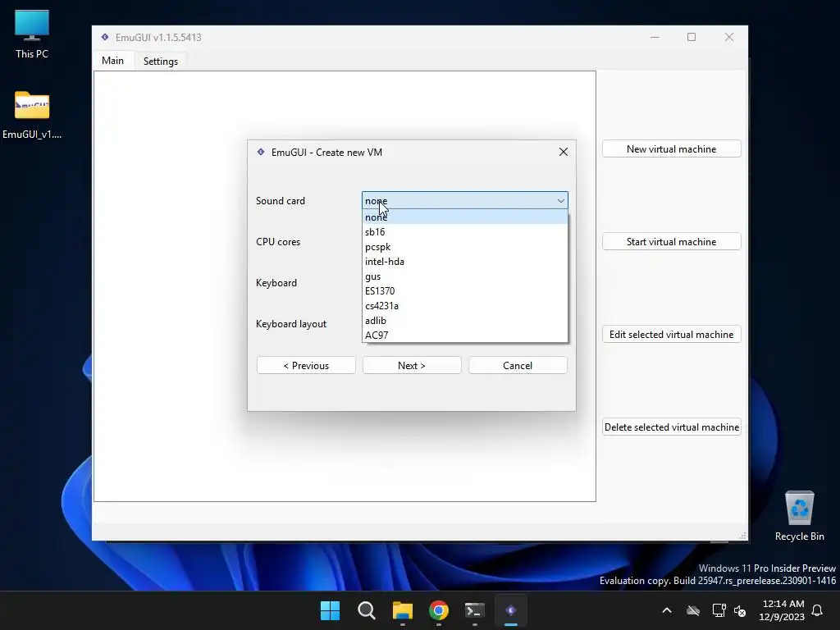Select cs4231a from the dropdown list

click(464, 306)
